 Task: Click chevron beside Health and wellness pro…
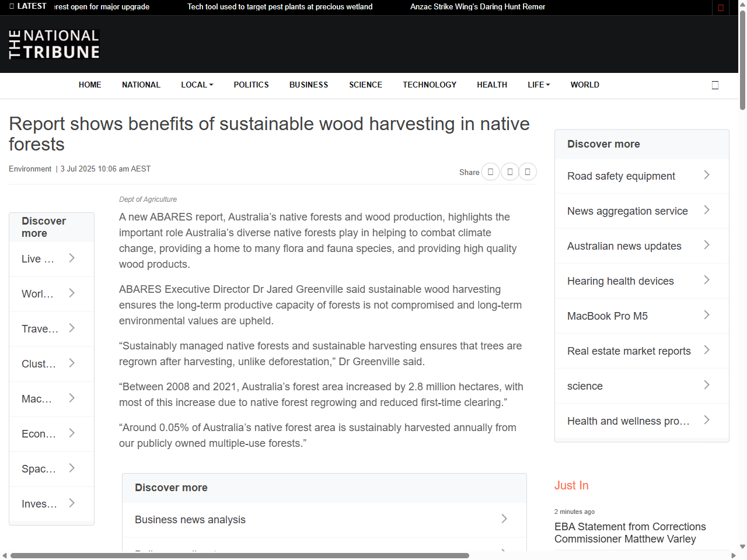[707, 420]
